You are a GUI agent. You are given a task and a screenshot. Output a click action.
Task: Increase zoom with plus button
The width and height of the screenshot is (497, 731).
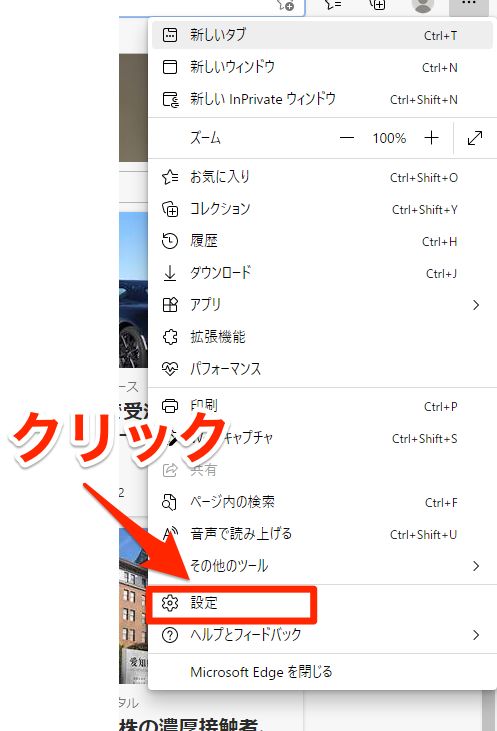(x=431, y=138)
